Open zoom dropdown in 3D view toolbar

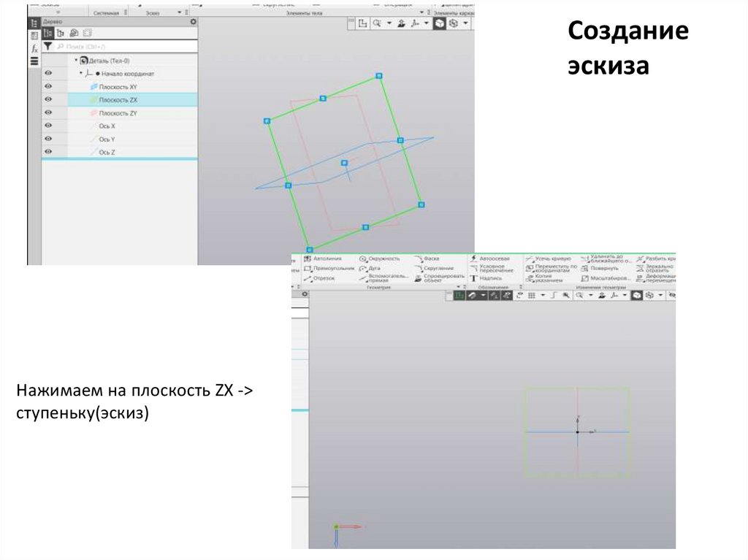tap(389, 23)
